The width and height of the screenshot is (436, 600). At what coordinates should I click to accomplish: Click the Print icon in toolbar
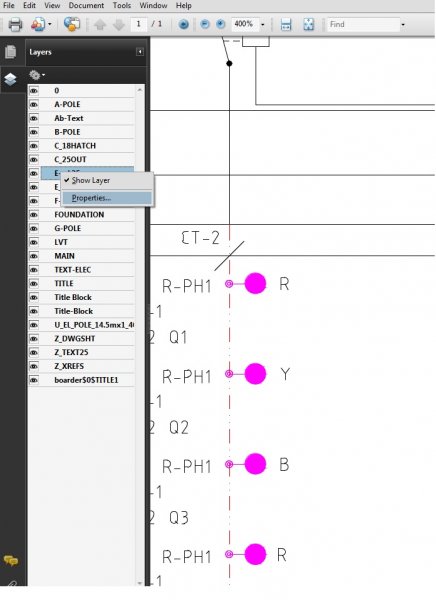click(x=15, y=25)
